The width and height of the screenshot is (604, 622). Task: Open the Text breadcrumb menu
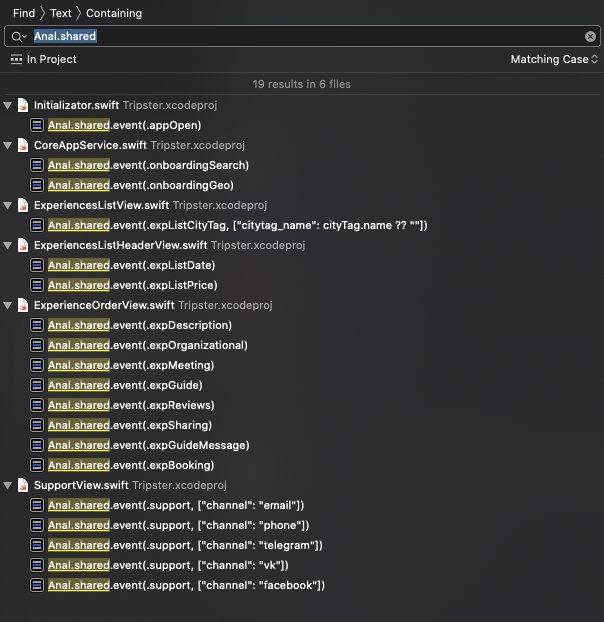click(61, 13)
